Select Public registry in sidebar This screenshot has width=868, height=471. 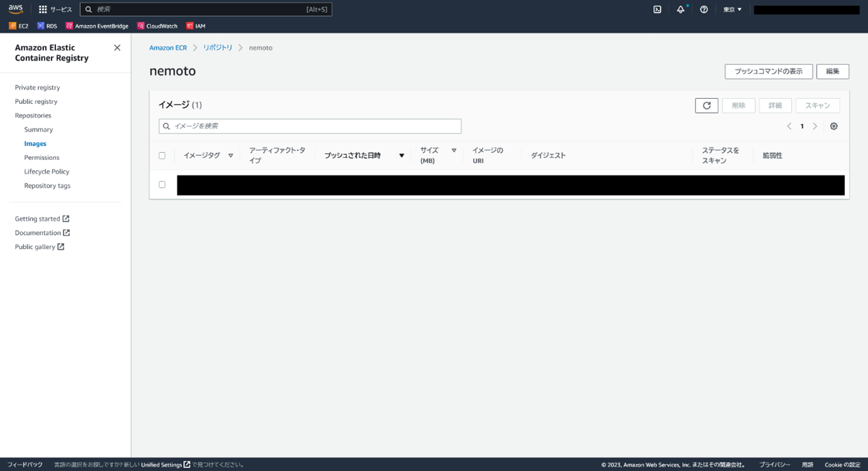click(x=36, y=101)
